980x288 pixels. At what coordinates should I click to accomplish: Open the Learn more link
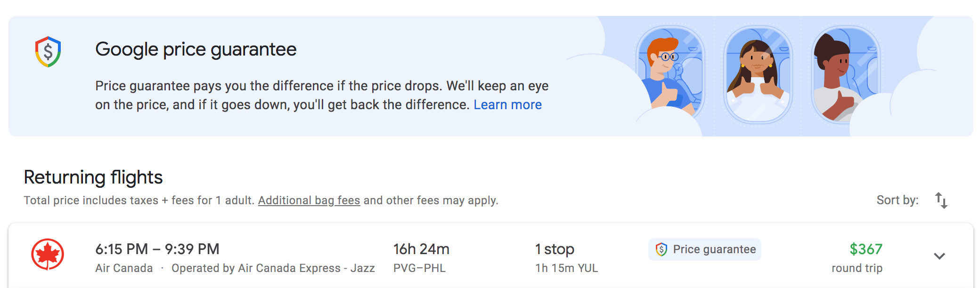pos(507,104)
